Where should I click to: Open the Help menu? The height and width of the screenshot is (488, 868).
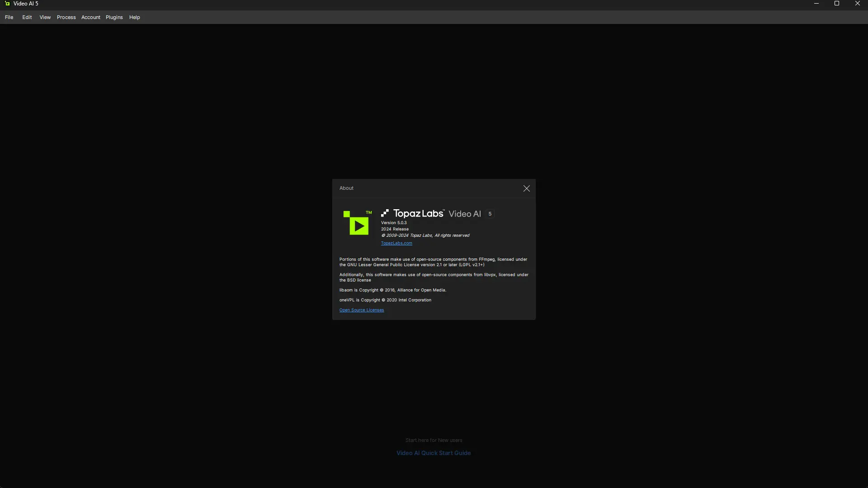[134, 17]
